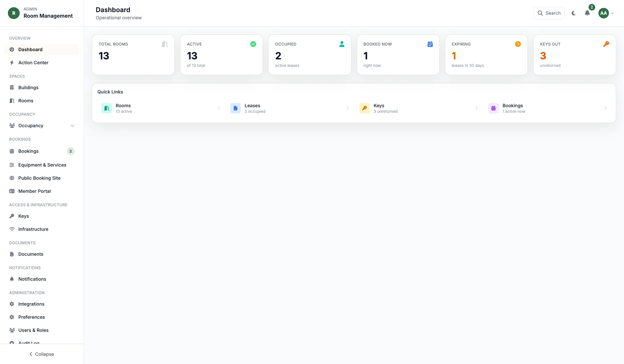The image size is (624, 364).
Task: Open Action Center in the sidebar
Action: click(42, 63)
